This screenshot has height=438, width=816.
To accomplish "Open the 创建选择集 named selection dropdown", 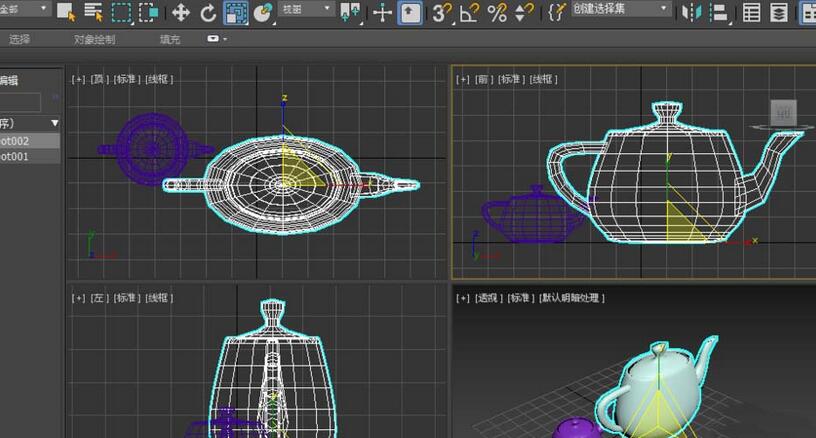I will pos(621,9).
